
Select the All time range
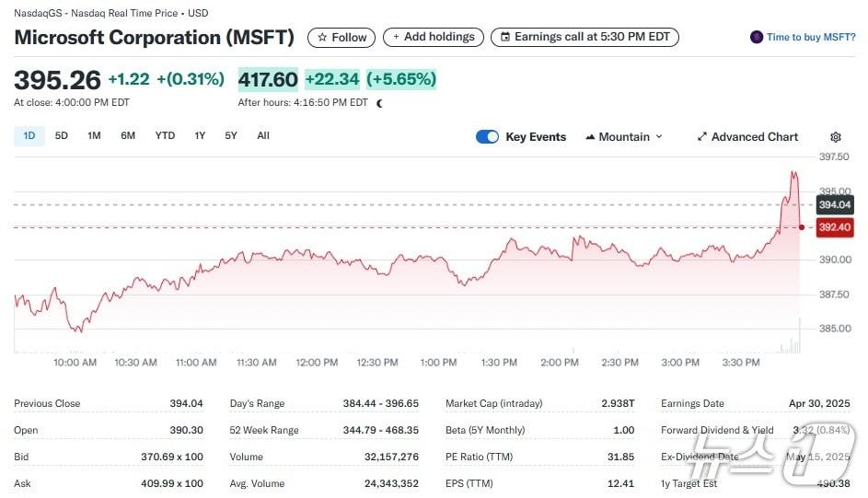pos(263,136)
